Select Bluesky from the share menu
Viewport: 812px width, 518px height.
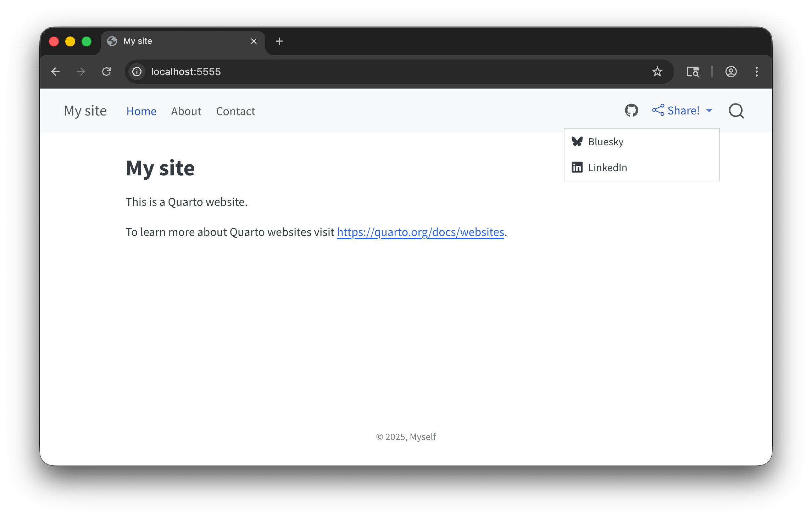(x=606, y=142)
